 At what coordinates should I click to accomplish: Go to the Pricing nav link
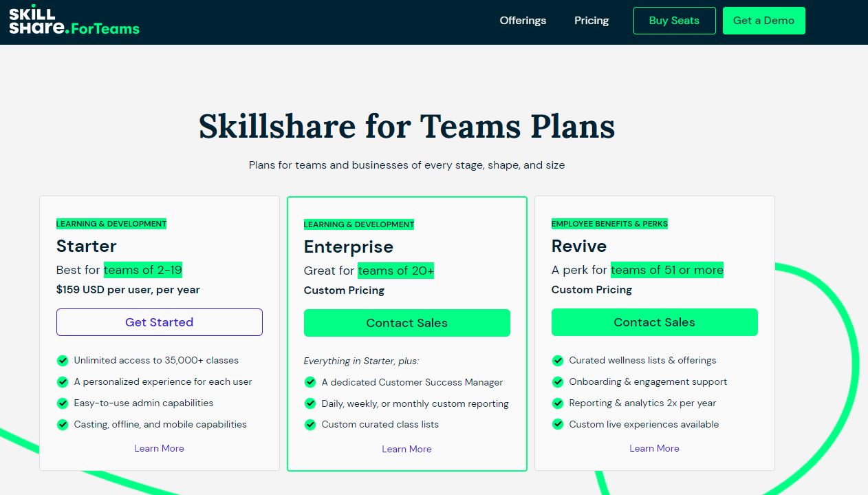(592, 21)
